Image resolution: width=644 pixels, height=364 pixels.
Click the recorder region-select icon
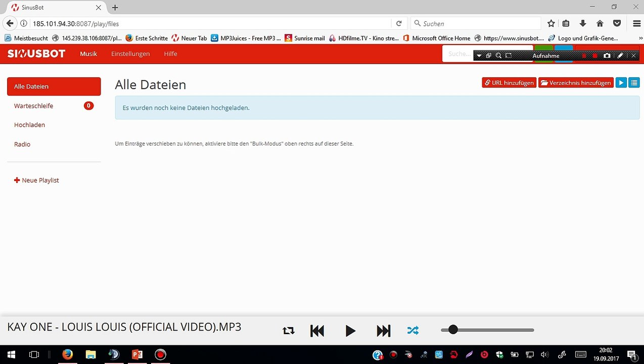(x=509, y=56)
